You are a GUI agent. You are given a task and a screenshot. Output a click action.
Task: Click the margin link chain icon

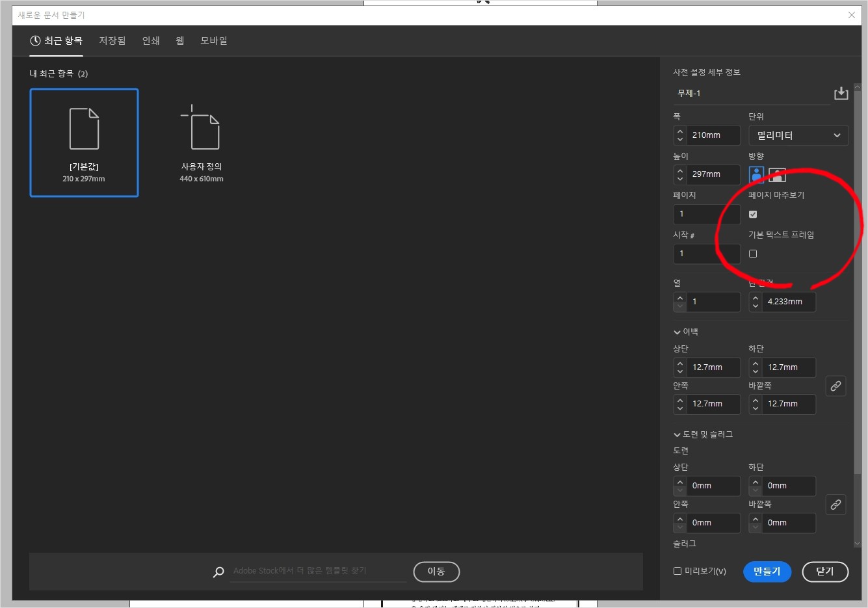point(835,386)
